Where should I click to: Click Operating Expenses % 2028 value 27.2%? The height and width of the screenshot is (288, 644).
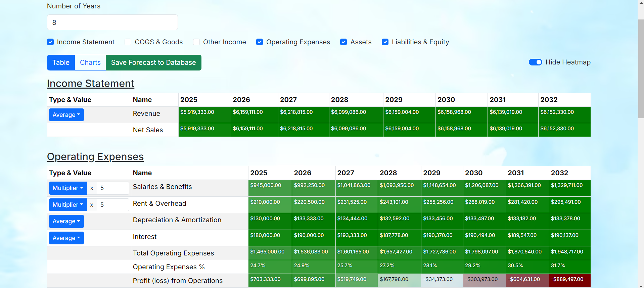point(399,267)
